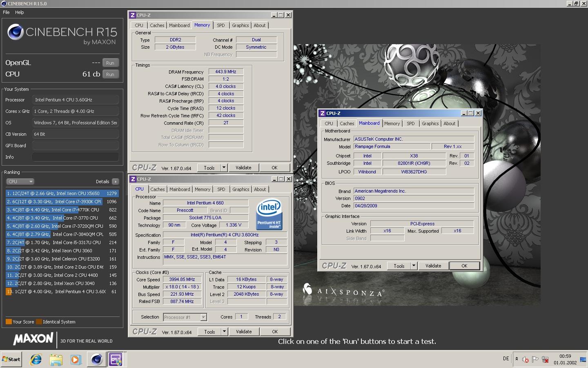Click the AIXSPONZA logo in render
This screenshot has width=588, height=368.
point(343,291)
